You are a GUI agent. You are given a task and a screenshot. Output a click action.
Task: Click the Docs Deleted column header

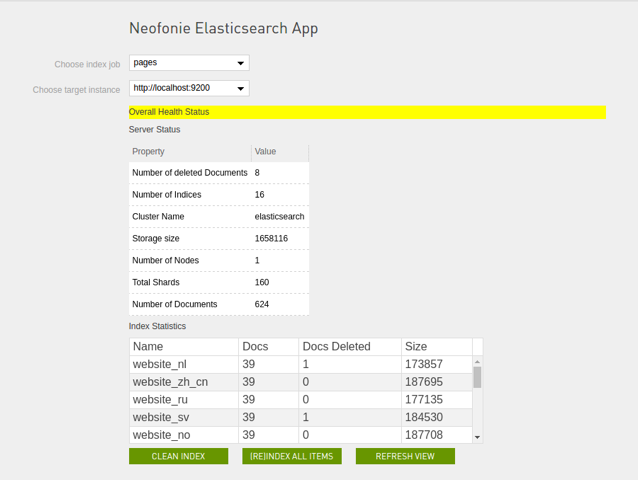coord(349,346)
